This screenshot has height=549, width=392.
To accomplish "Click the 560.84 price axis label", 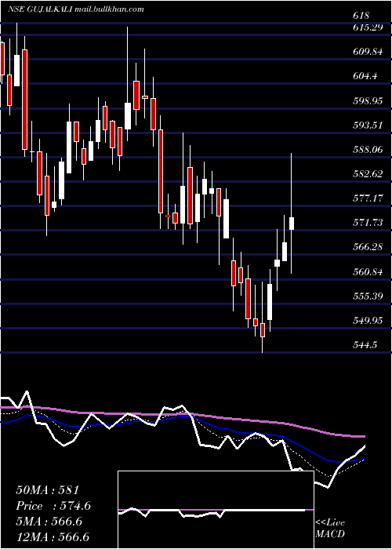I will coord(368,272).
